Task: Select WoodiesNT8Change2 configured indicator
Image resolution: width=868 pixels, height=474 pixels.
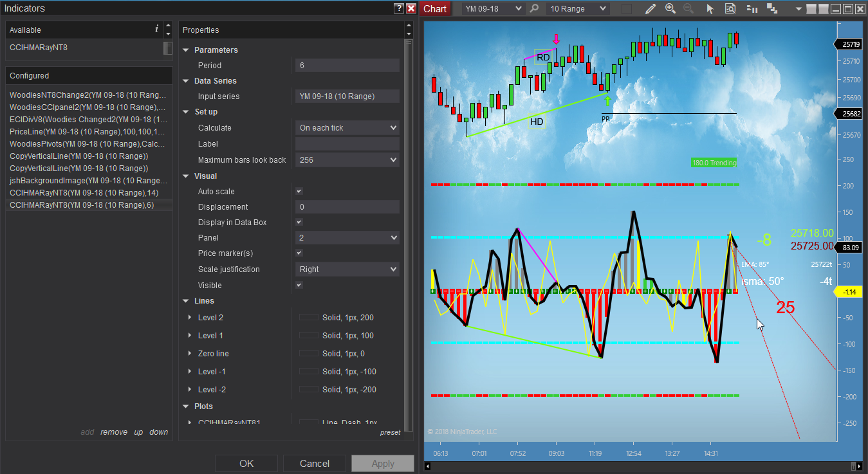Action: [89, 95]
